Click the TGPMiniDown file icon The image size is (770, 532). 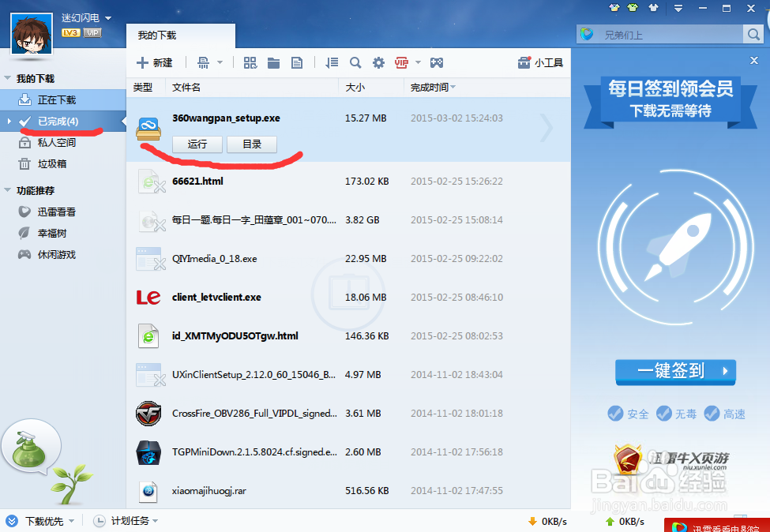148,452
